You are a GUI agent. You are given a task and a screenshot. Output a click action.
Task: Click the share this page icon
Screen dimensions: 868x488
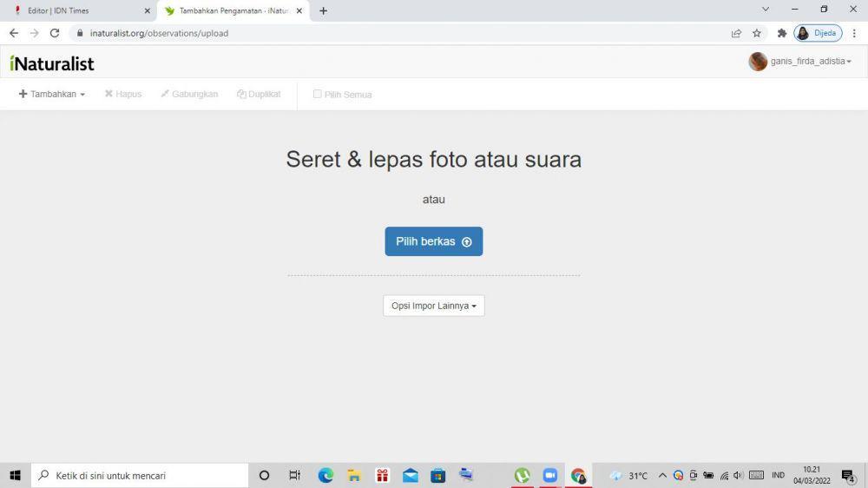pyautogui.click(x=736, y=33)
